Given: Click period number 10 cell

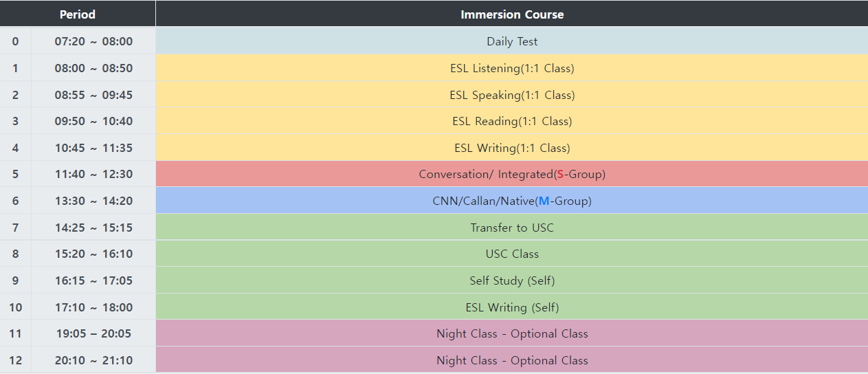Looking at the screenshot, I should click(15, 307).
